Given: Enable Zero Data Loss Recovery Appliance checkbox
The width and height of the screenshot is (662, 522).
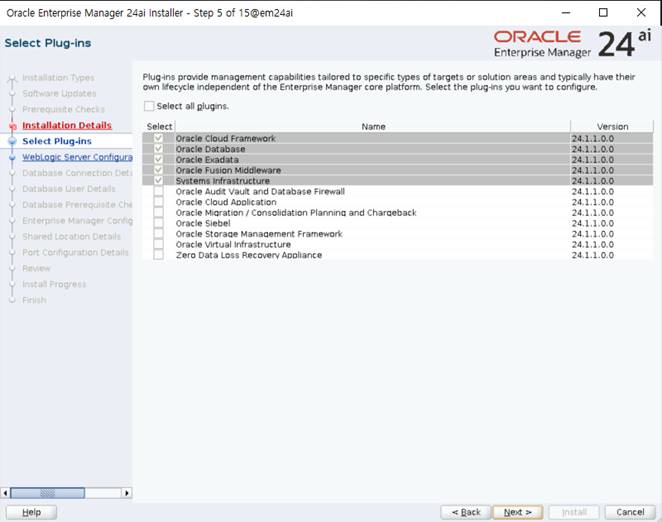Looking at the screenshot, I should [158, 255].
